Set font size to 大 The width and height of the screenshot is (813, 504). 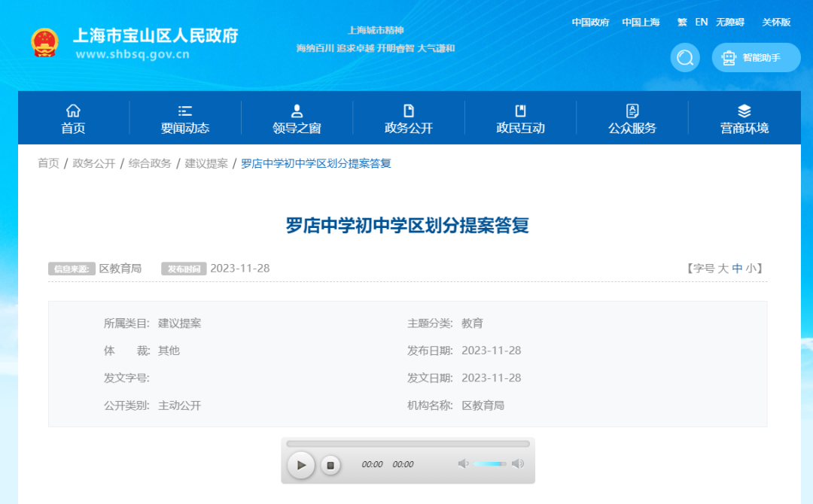pyautogui.click(x=723, y=269)
